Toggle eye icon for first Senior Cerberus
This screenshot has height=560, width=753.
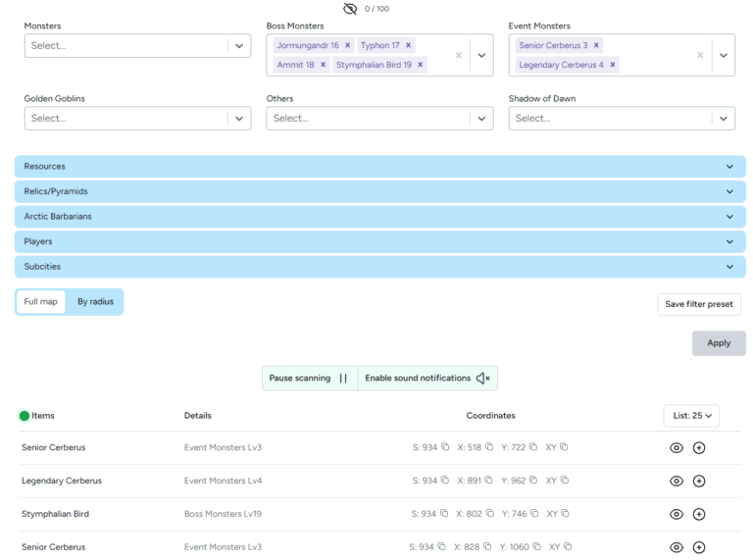coord(677,447)
